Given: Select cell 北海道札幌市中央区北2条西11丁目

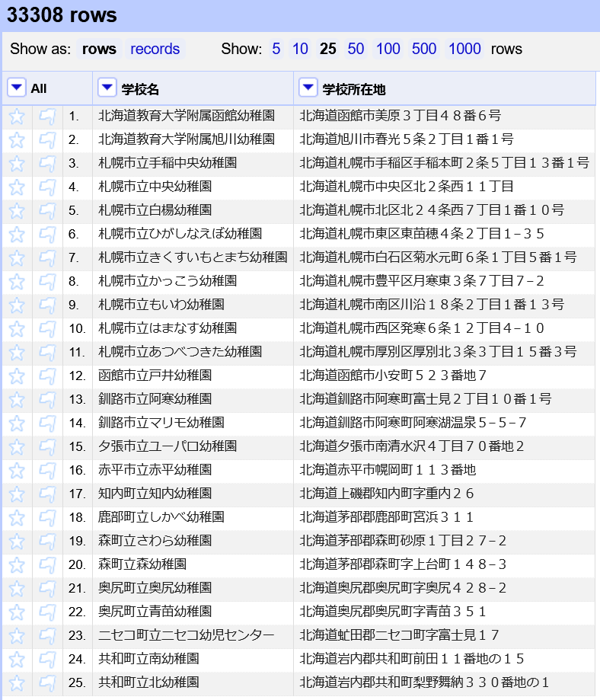Looking at the screenshot, I should pyautogui.click(x=444, y=187).
